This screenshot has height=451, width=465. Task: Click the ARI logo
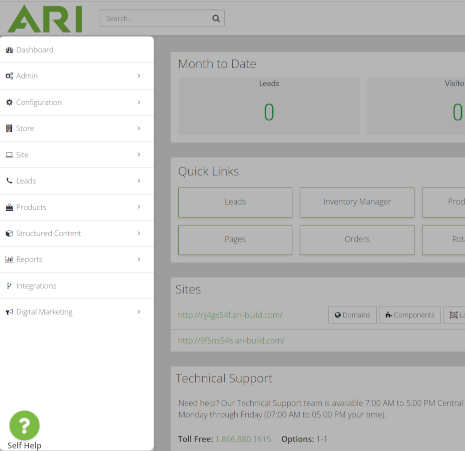tap(45, 19)
